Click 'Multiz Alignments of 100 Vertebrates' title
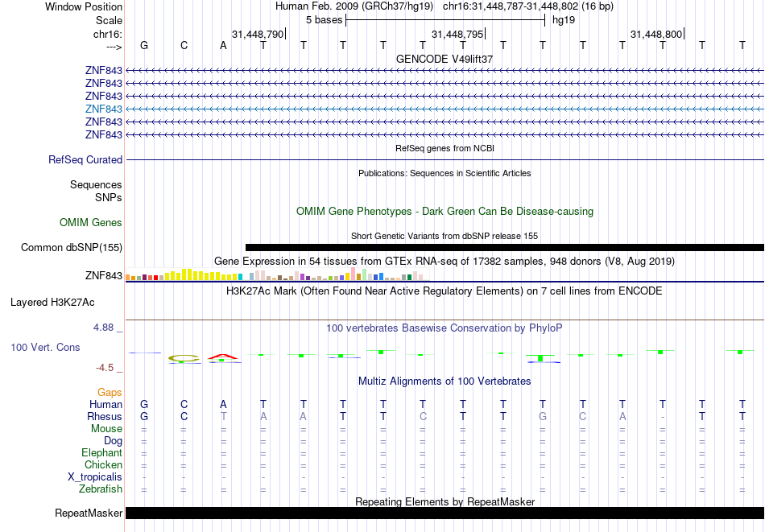The height and width of the screenshot is (532, 765). 445,381
